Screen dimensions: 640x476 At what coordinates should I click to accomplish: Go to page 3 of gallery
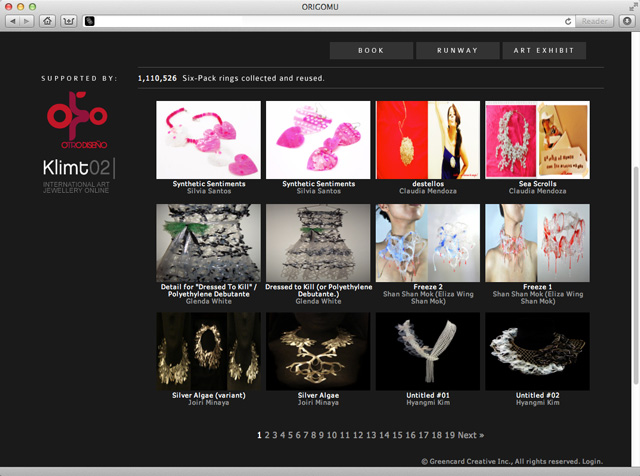(x=275, y=435)
